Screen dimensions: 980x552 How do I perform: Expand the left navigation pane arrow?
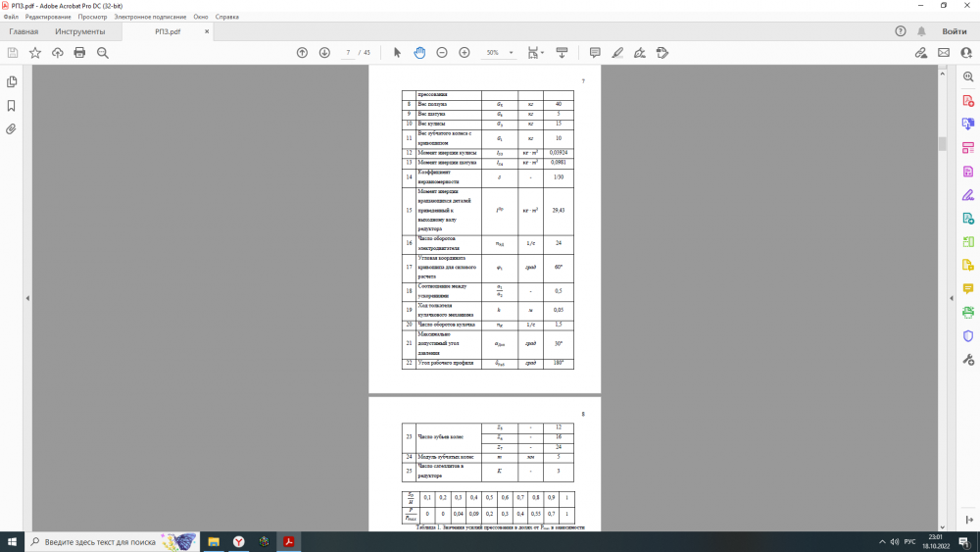click(x=27, y=298)
